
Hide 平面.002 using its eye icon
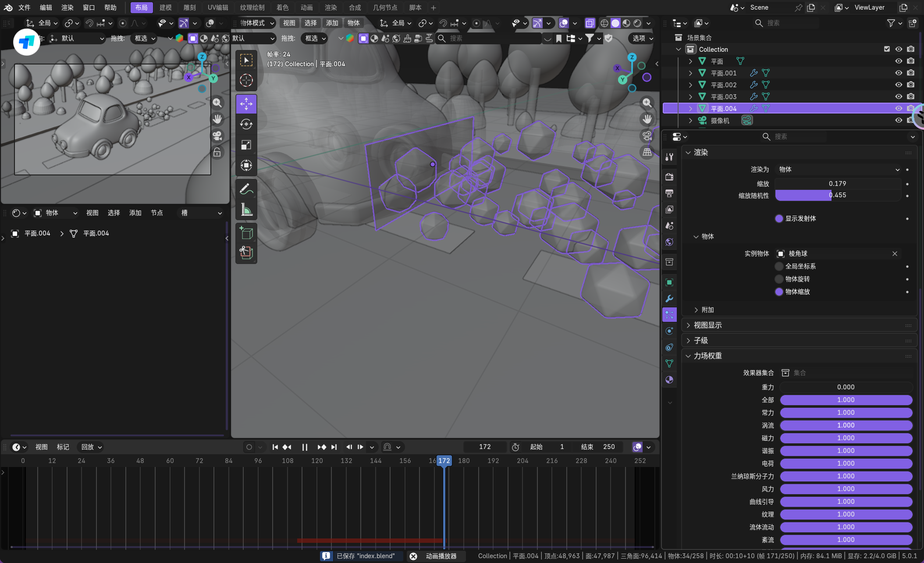pyautogui.click(x=898, y=85)
